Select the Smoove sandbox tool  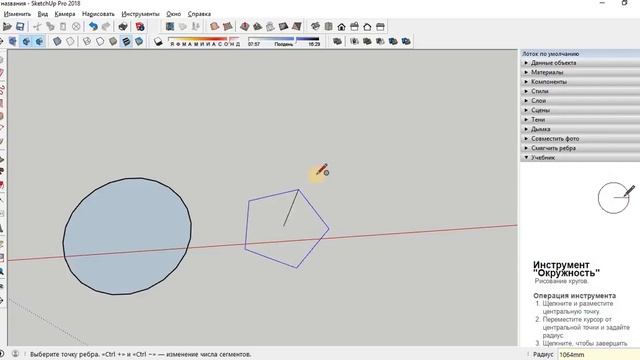[x=244, y=27]
